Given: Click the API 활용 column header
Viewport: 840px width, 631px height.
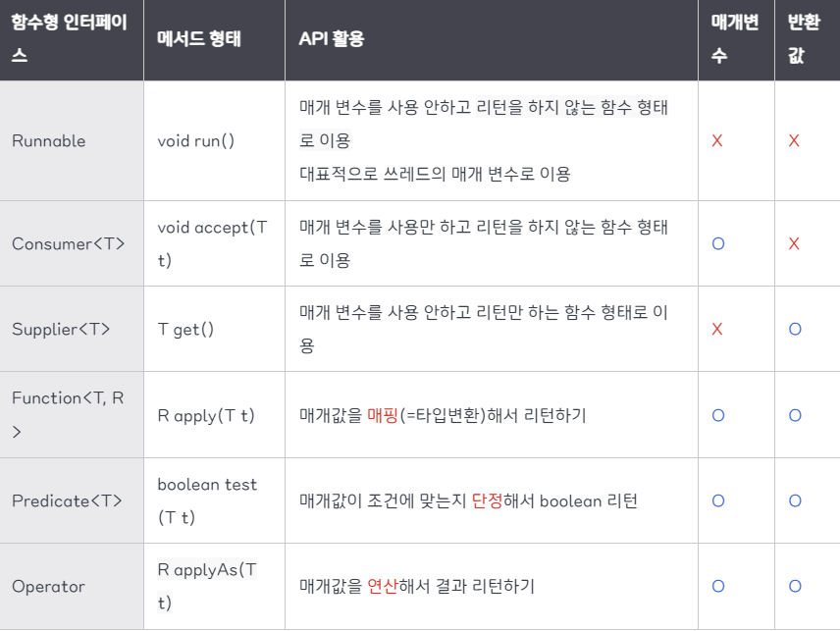Looking at the screenshot, I should (x=332, y=39).
